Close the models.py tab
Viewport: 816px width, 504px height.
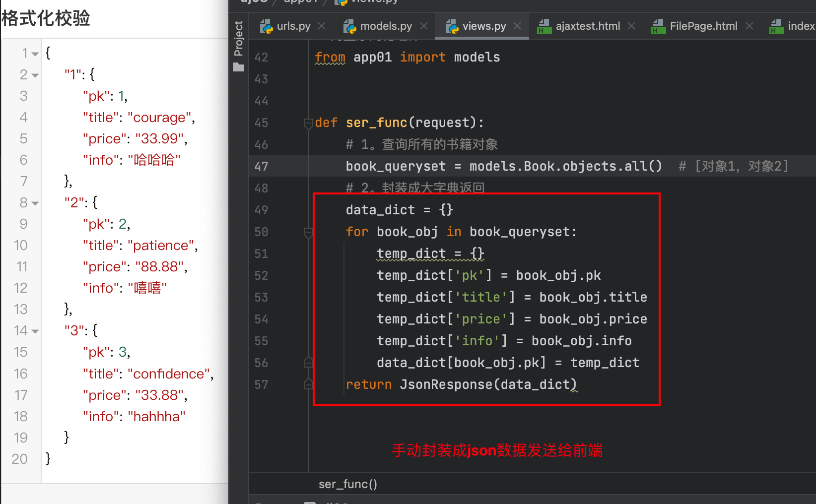[424, 26]
